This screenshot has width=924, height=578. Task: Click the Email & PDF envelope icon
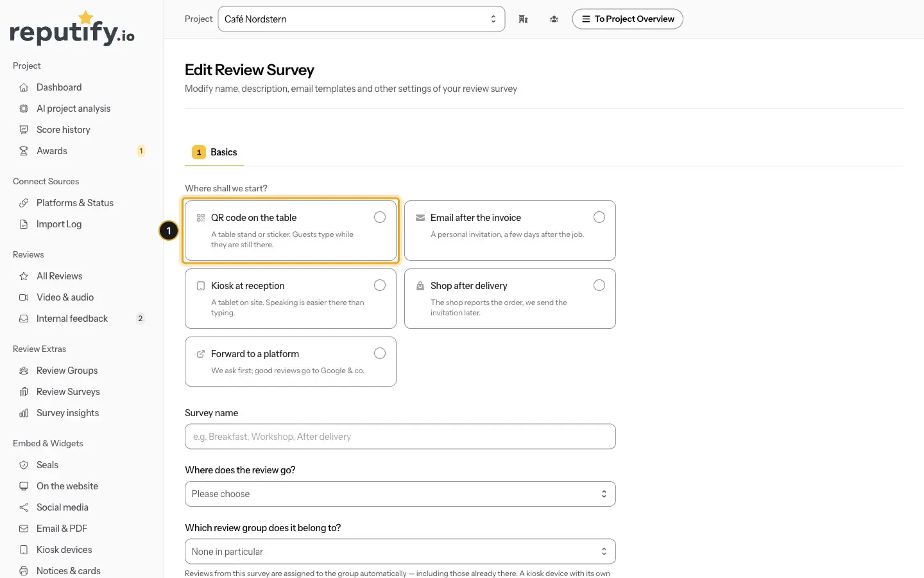(24, 529)
